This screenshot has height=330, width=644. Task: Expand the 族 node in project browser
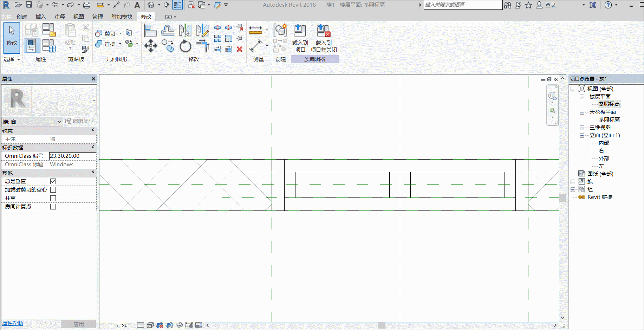click(x=573, y=182)
